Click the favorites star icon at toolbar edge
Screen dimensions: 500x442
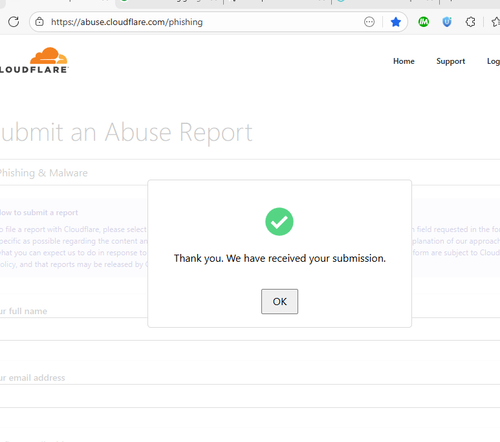[496, 22]
